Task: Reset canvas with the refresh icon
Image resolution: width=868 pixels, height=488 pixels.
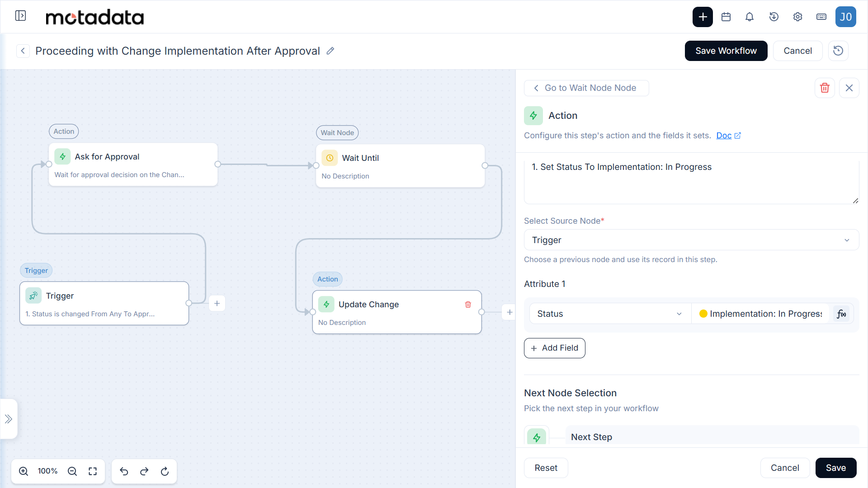Action: point(165,471)
